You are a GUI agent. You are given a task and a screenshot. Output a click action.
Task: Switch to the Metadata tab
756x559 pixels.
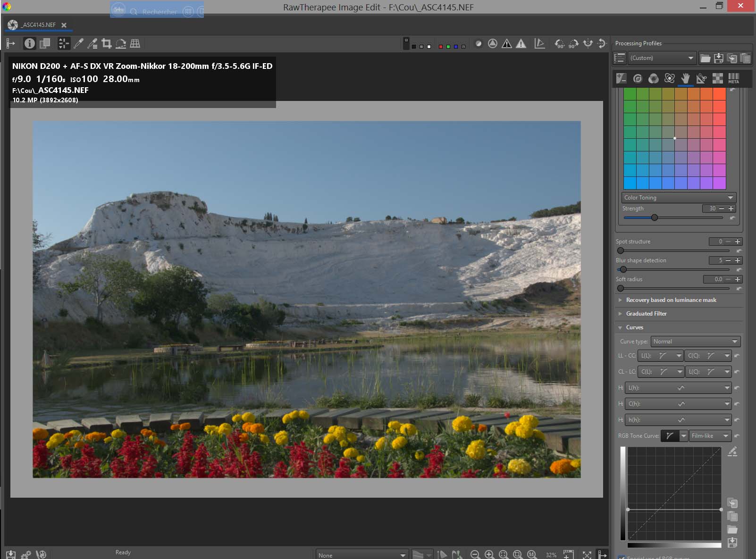[733, 78]
